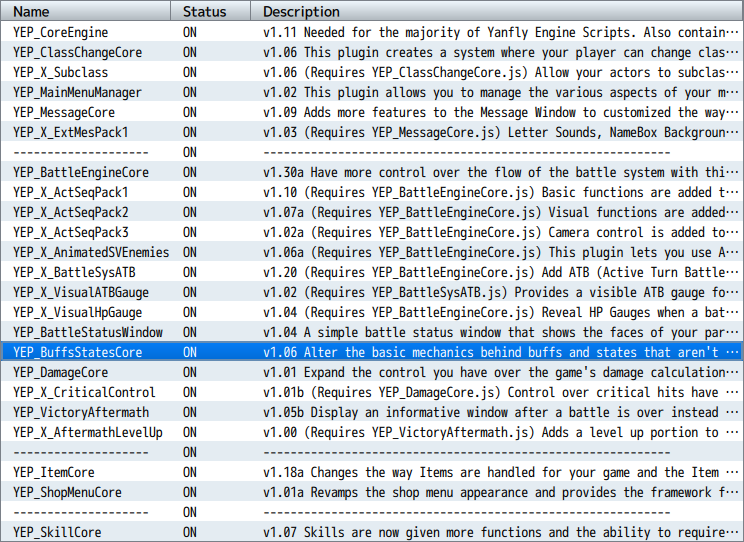Select the YEP_SkillCore plugin row
Viewport: 744px width, 542px height.
pos(372,532)
